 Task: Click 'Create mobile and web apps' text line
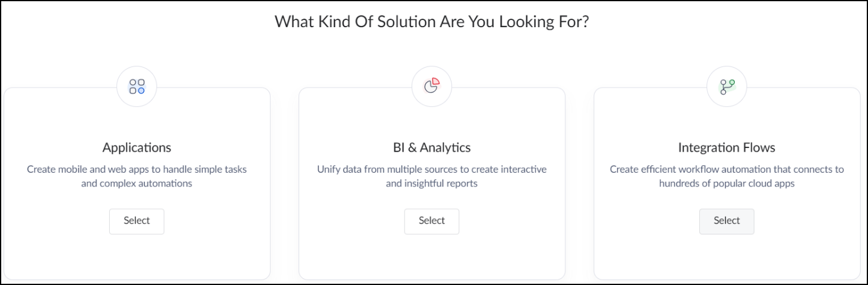(x=137, y=169)
